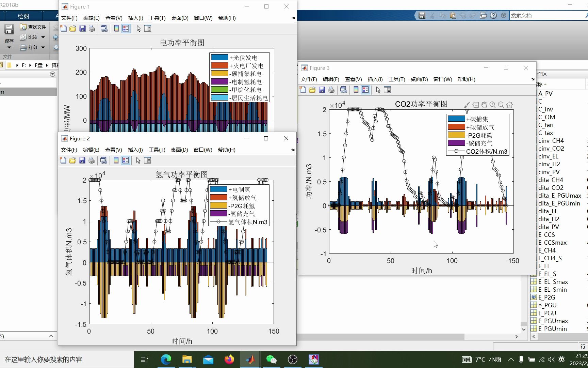Image resolution: width=588 pixels, height=368 pixels.
Task: Expand Figure 3 menu bar overflow arrow
Action: coord(533,79)
